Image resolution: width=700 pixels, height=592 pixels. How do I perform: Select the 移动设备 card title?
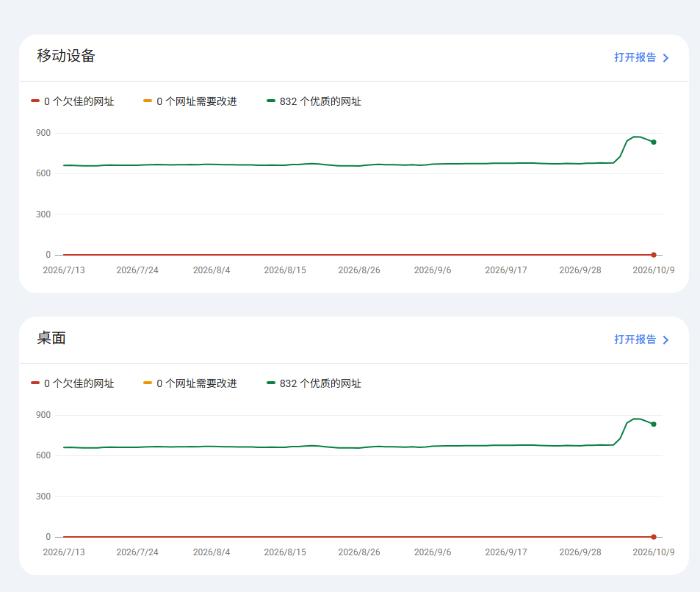point(66,56)
